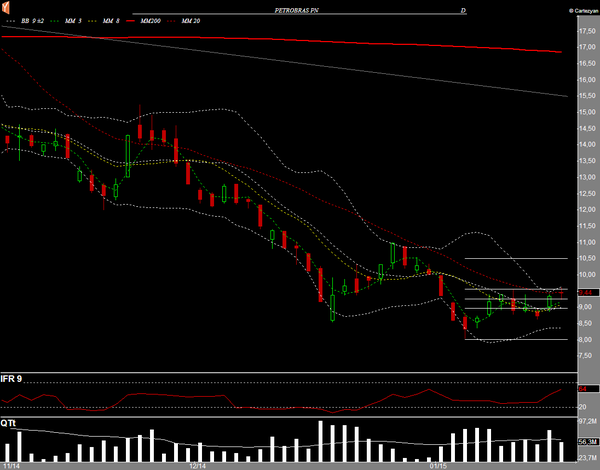Click the 01/15 date marker

click(x=437, y=465)
